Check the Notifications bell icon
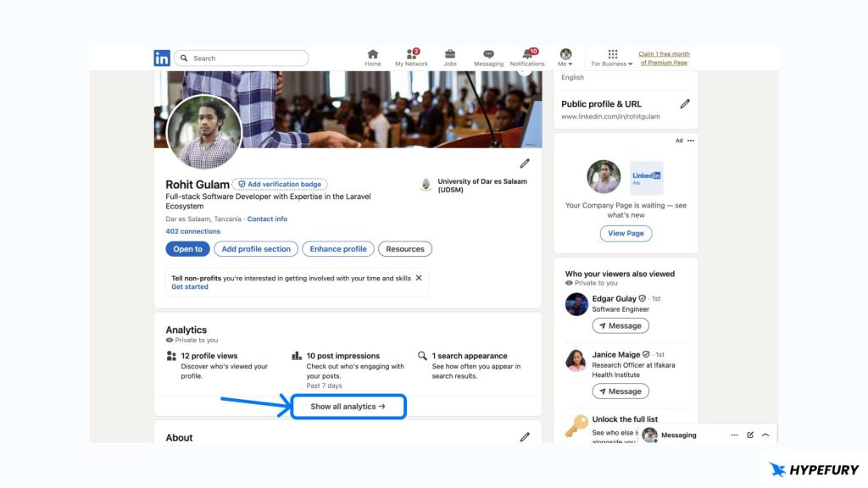 [x=527, y=55]
